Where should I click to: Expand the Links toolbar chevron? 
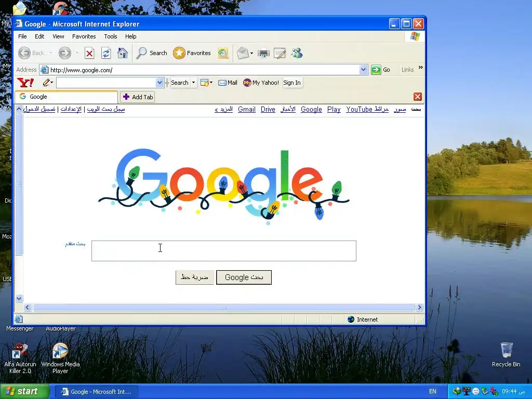[x=421, y=68]
